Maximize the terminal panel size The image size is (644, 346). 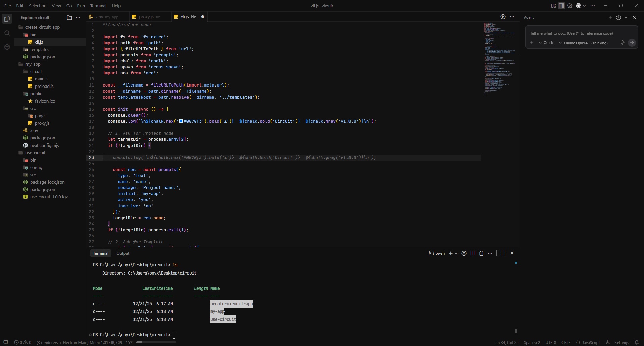point(503,253)
